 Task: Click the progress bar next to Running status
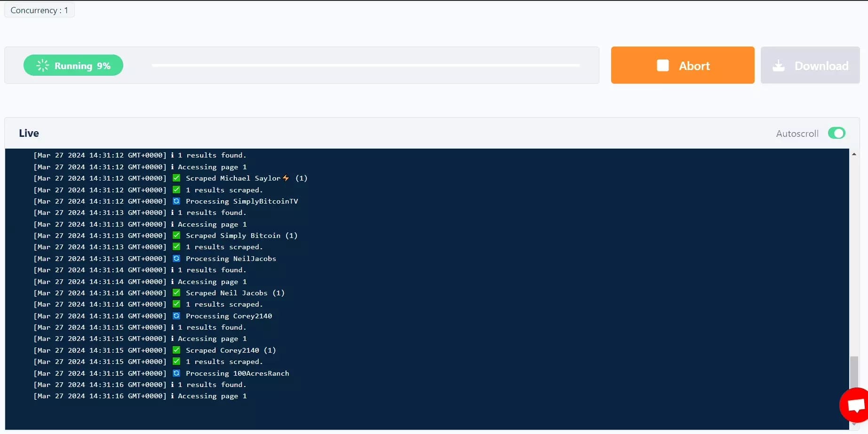coord(367,65)
